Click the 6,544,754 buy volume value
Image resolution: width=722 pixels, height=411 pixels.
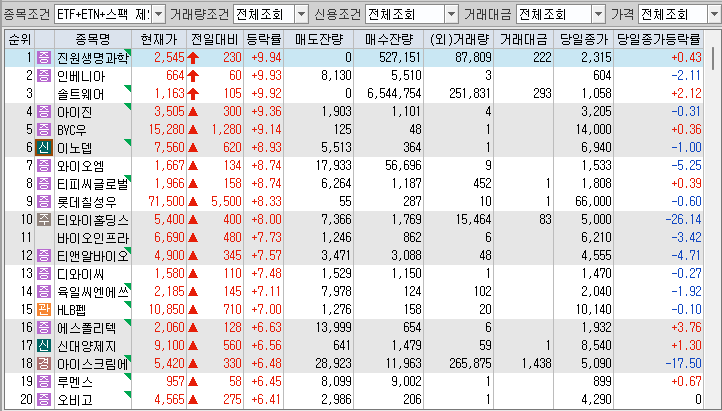[x=394, y=93]
